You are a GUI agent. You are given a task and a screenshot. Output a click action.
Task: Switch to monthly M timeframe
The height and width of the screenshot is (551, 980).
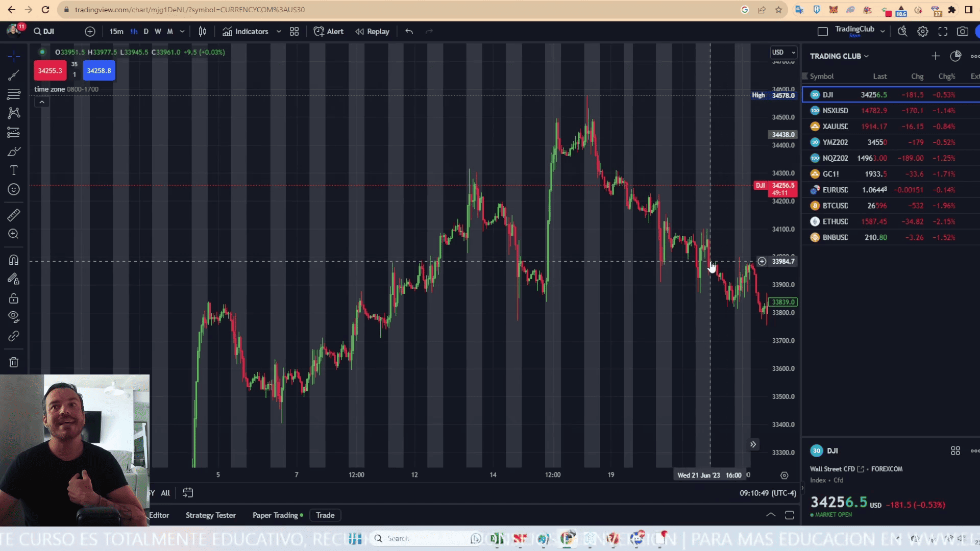(x=170, y=32)
